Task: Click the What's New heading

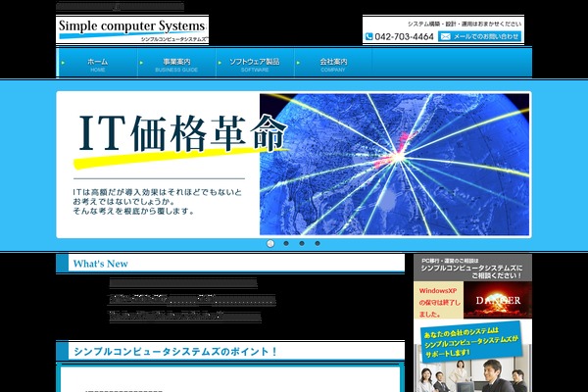Action: pos(101,264)
